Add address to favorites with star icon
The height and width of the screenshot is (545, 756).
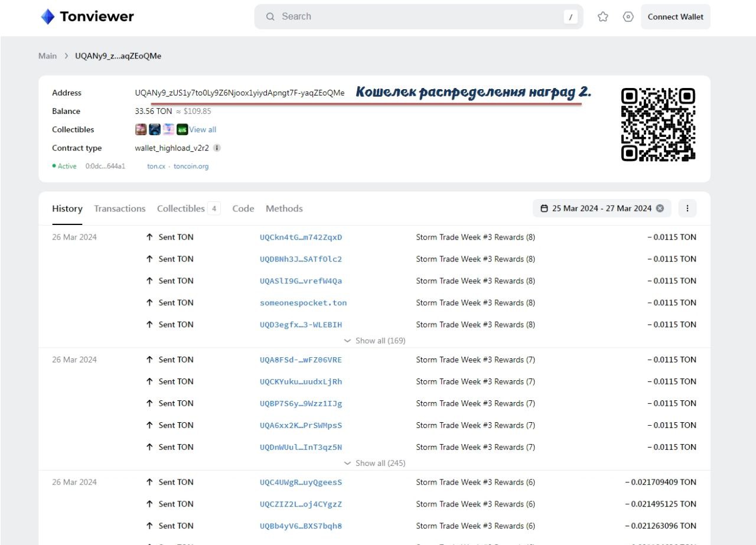click(603, 17)
